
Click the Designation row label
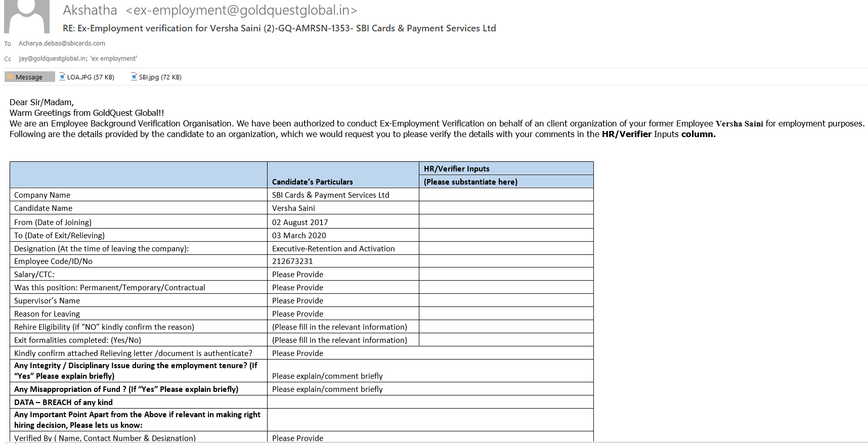click(x=102, y=249)
